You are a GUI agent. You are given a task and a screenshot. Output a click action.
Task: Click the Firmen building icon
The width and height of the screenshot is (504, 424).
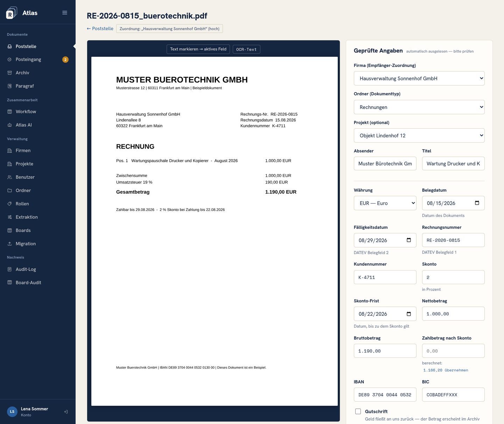(x=9, y=151)
